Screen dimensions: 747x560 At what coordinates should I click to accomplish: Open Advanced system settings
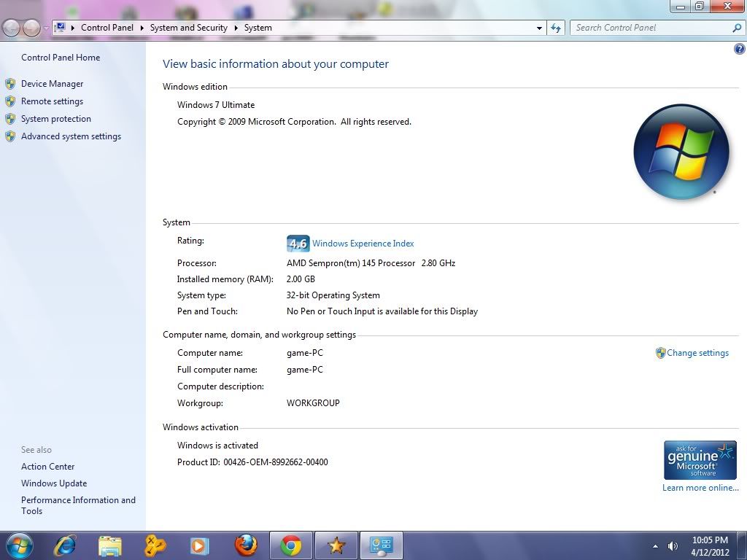(71, 136)
